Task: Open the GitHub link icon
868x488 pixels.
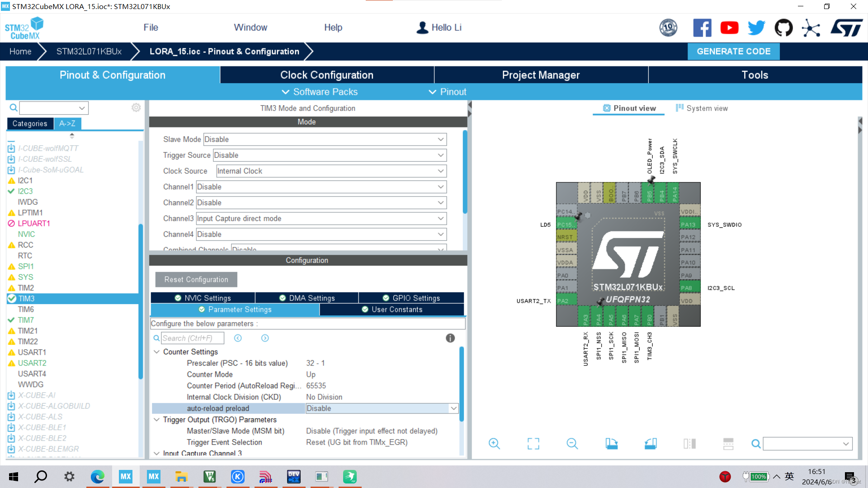Action: [783, 28]
